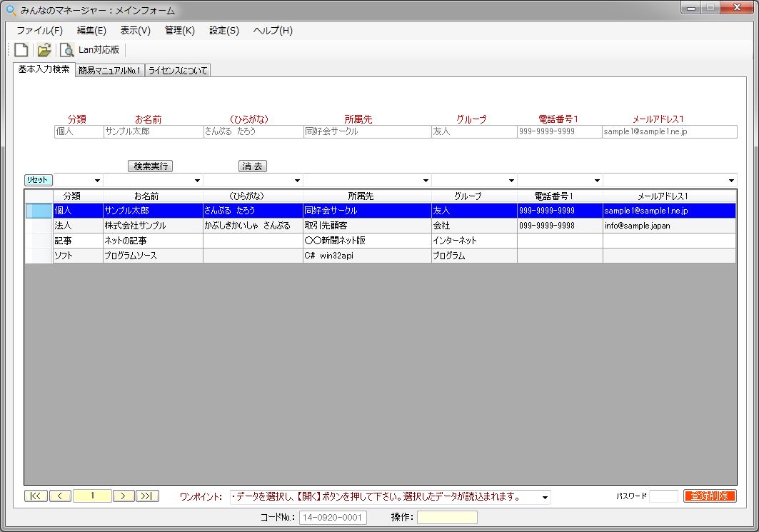Expand the ワンポイント hint dropdown
This screenshot has height=532, width=759.
(546, 497)
